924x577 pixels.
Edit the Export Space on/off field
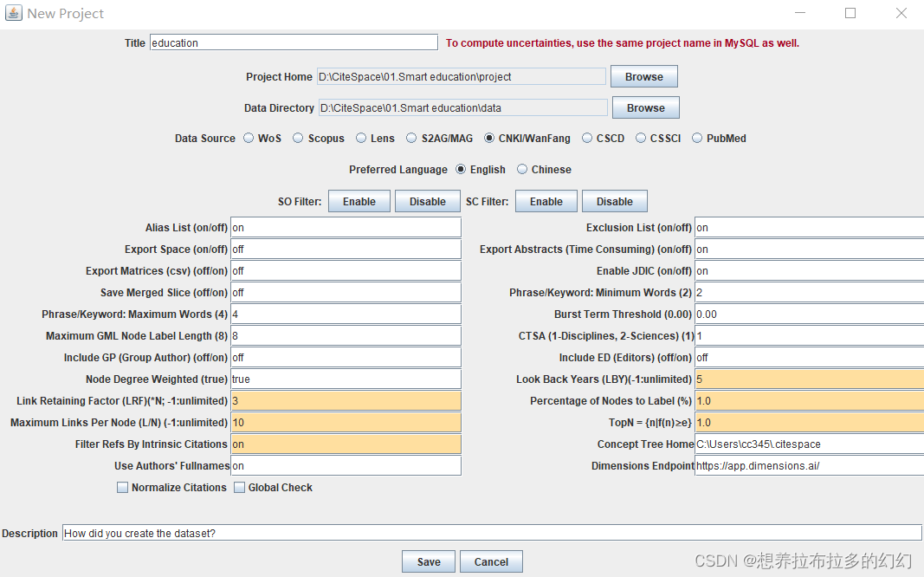tap(346, 250)
